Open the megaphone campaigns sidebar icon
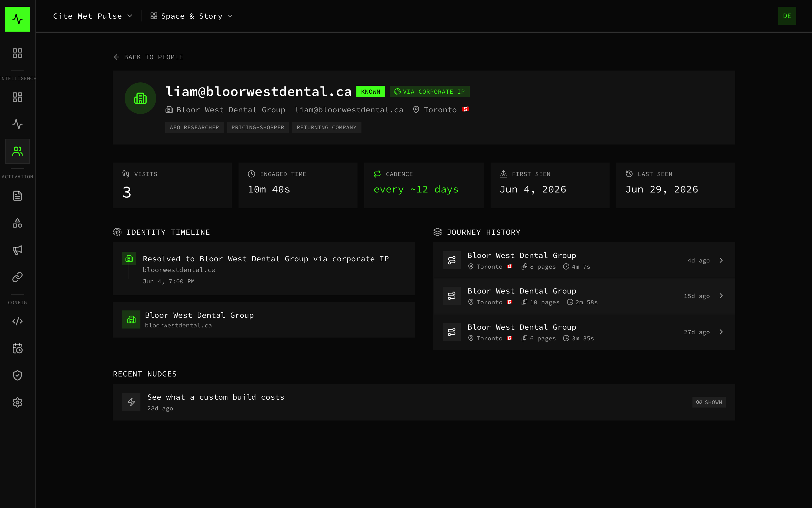812x508 pixels. coord(17,250)
